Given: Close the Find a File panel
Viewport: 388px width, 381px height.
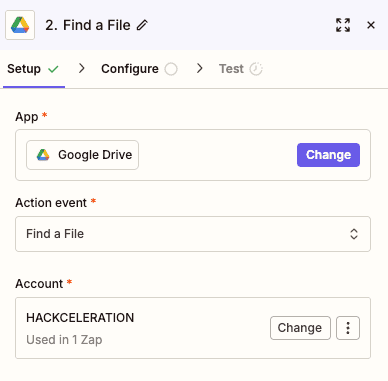Looking at the screenshot, I should coord(371,25).
